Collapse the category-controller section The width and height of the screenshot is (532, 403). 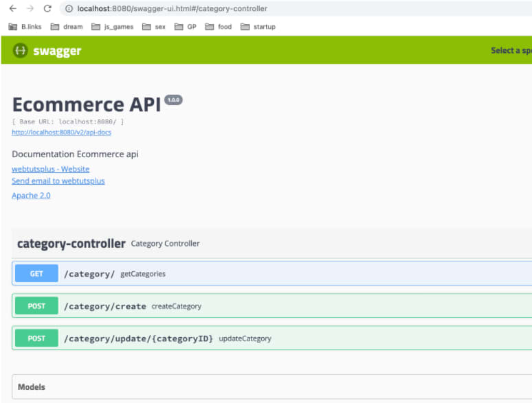(x=71, y=243)
